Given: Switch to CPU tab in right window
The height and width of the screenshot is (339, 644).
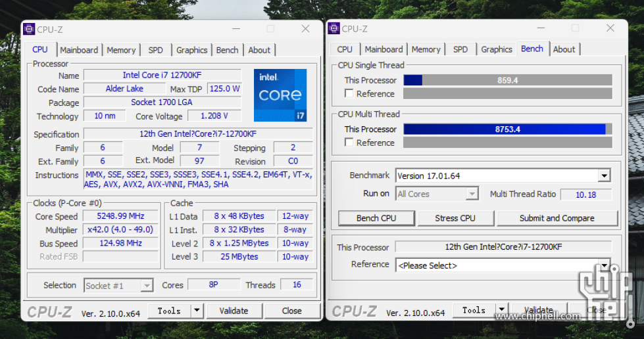Looking at the screenshot, I should [345, 49].
